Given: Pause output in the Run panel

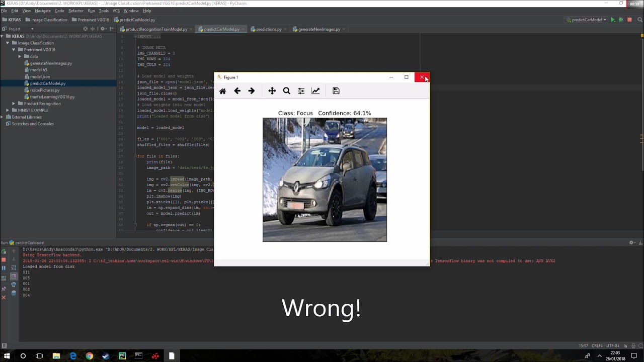Looking at the screenshot, I should (x=4, y=268).
